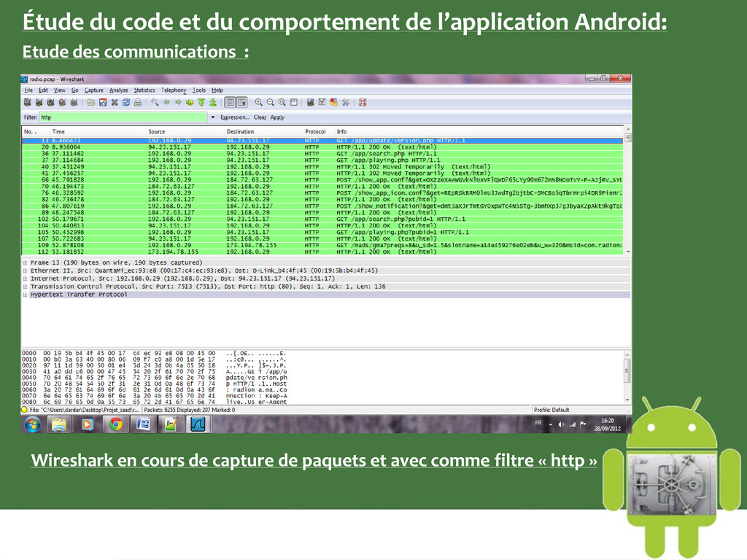Expand the Frame 13 tree node
747x560 pixels.
coord(26,262)
